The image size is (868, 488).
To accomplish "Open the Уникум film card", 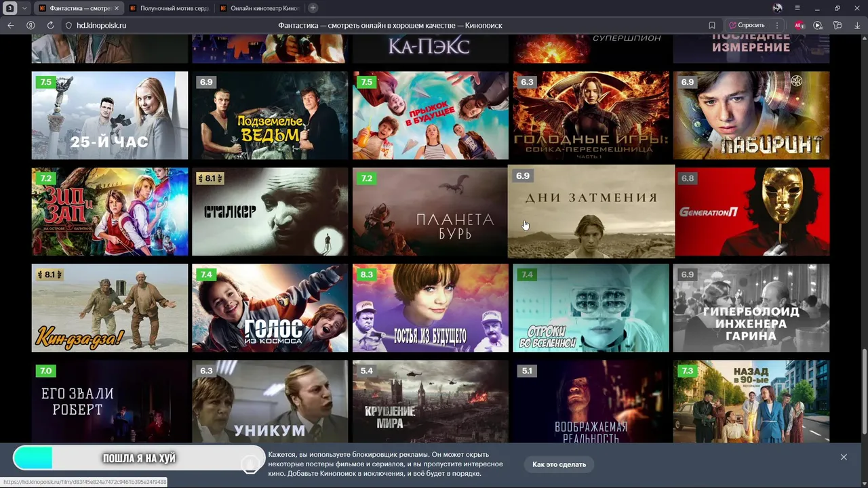I will coord(270,401).
